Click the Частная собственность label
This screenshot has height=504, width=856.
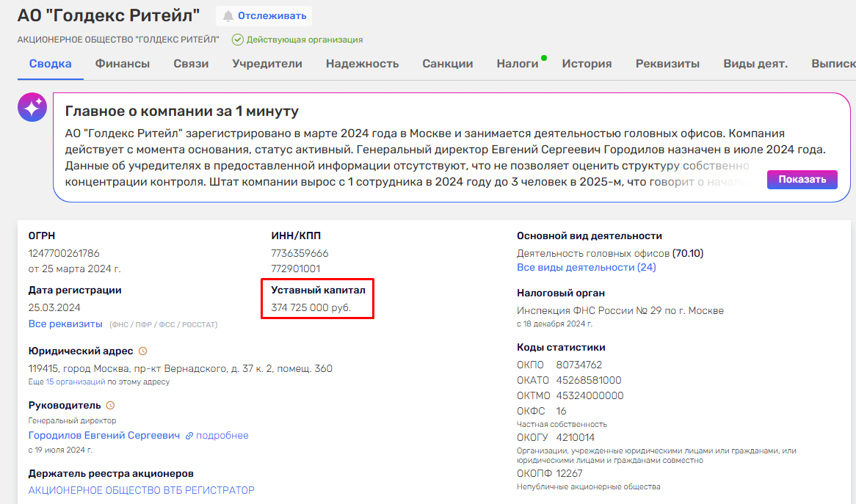[x=562, y=424]
